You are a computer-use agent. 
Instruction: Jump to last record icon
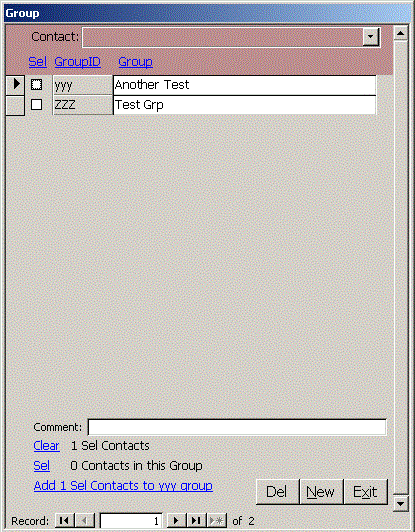(x=196, y=520)
